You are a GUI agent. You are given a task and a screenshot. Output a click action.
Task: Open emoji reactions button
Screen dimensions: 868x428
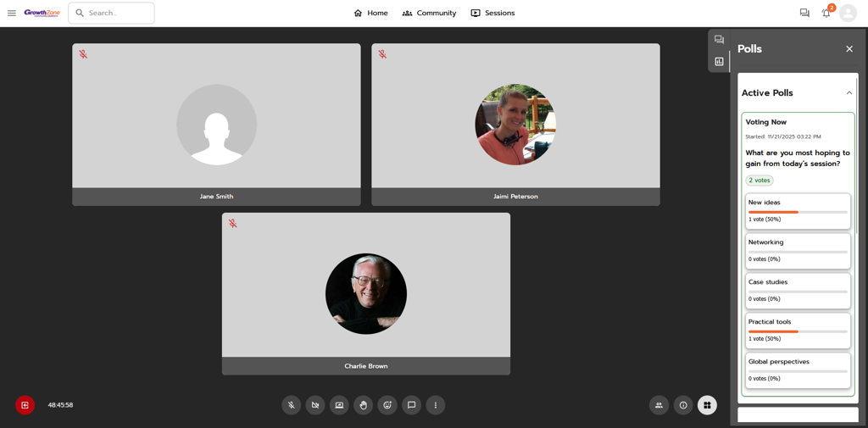coord(387,405)
